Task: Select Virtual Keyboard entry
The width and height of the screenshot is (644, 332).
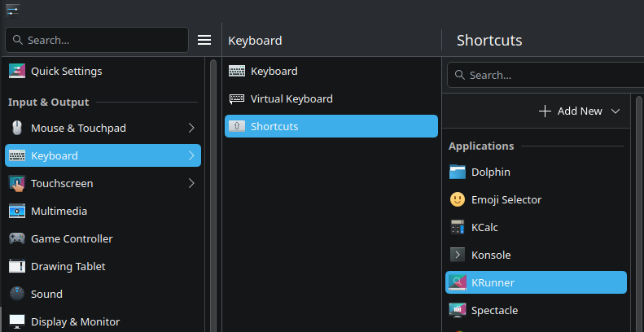Action: pyautogui.click(x=331, y=99)
